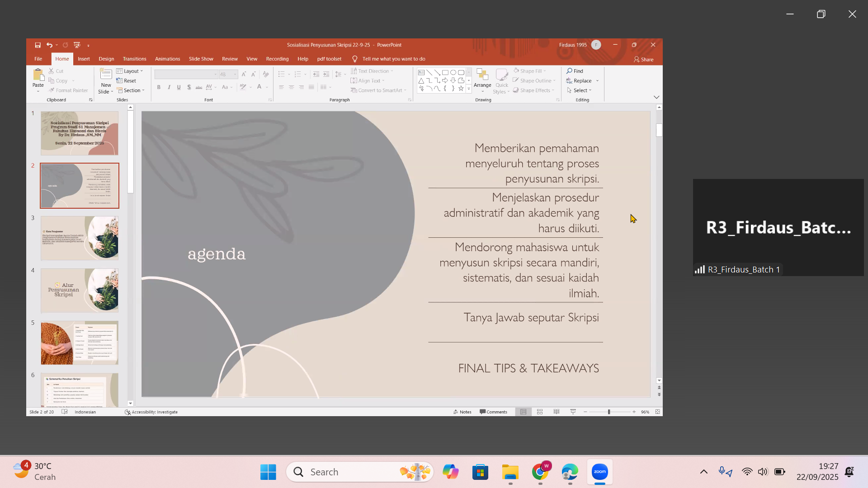Expand the Layout dropdown
Screen dimensions: 868x488
[130, 71]
